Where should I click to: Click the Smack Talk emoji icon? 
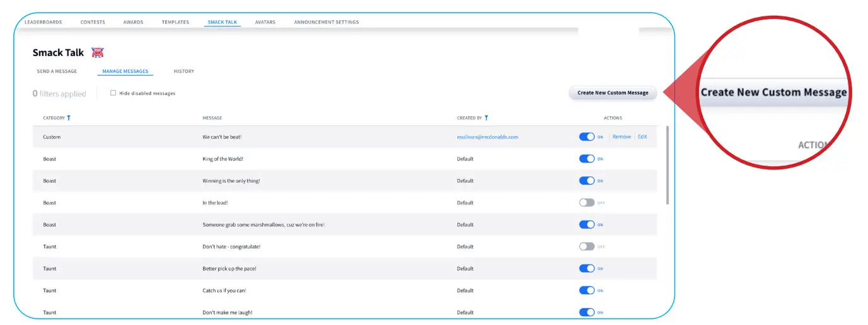point(98,53)
